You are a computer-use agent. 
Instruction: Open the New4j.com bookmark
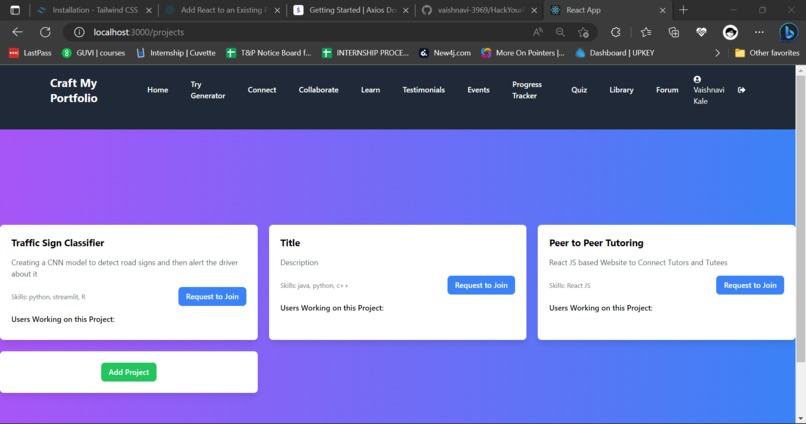tap(445, 53)
